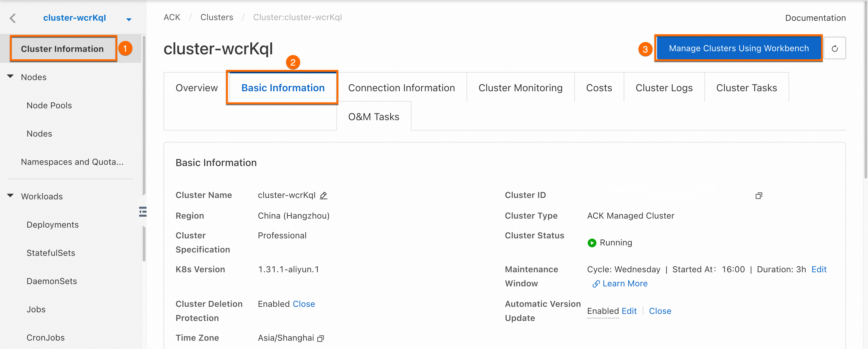The width and height of the screenshot is (868, 349).
Task: Copy the Asia/Shanghai time zone value
Action: point(321,338)
